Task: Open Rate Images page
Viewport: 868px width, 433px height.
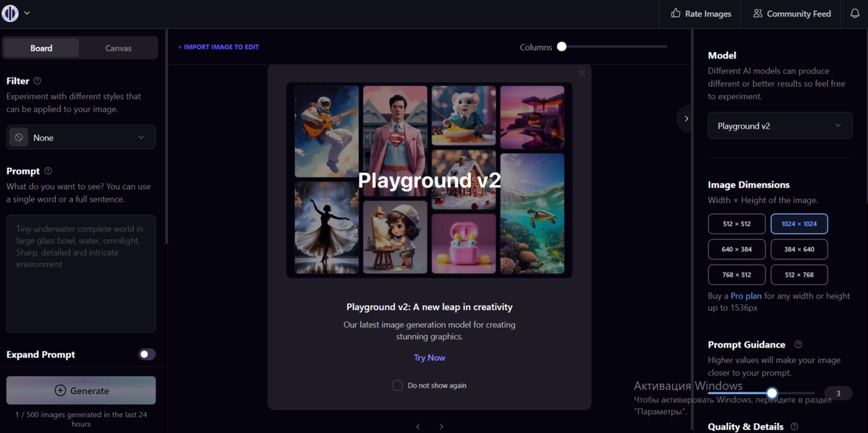Action: pyautogui.click(x=700, y=14)
